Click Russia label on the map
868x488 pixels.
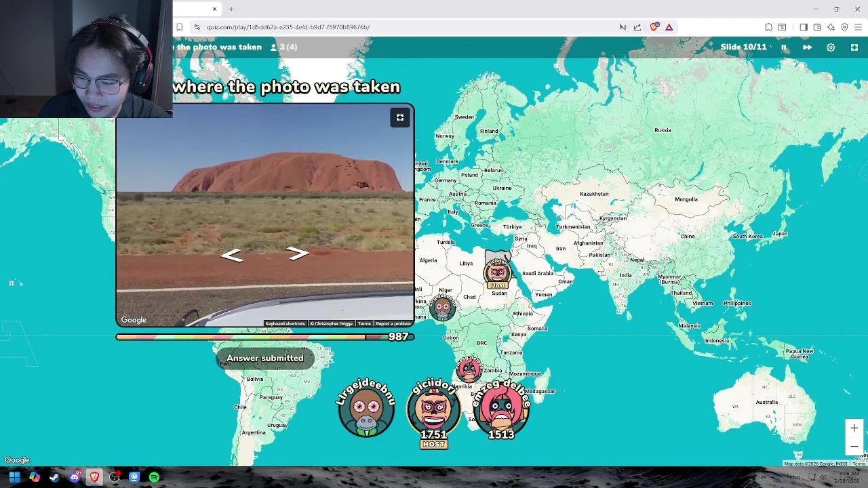pos(663,130)
